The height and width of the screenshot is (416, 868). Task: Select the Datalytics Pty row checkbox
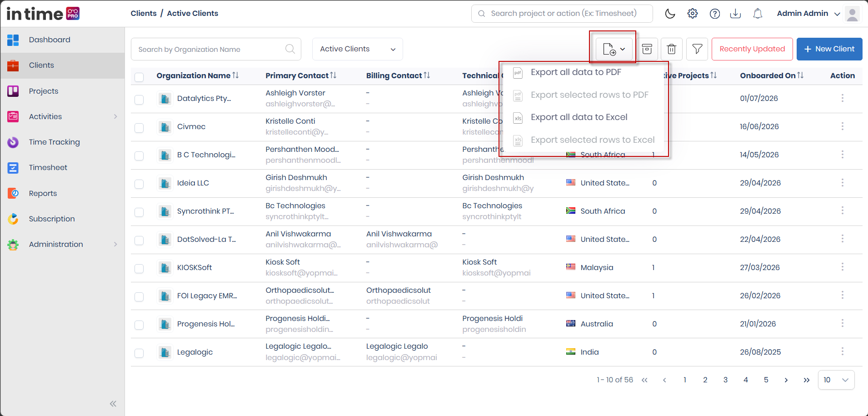[139, 100]
